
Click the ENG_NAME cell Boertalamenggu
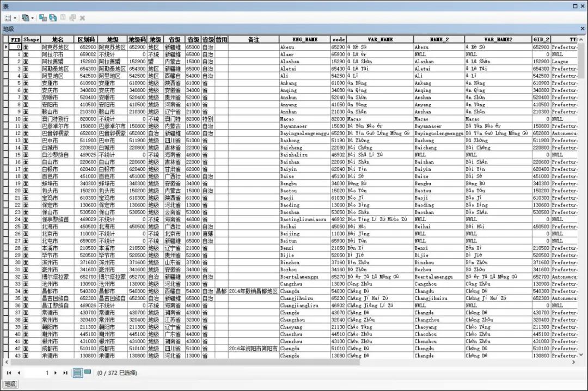(304, 277)
